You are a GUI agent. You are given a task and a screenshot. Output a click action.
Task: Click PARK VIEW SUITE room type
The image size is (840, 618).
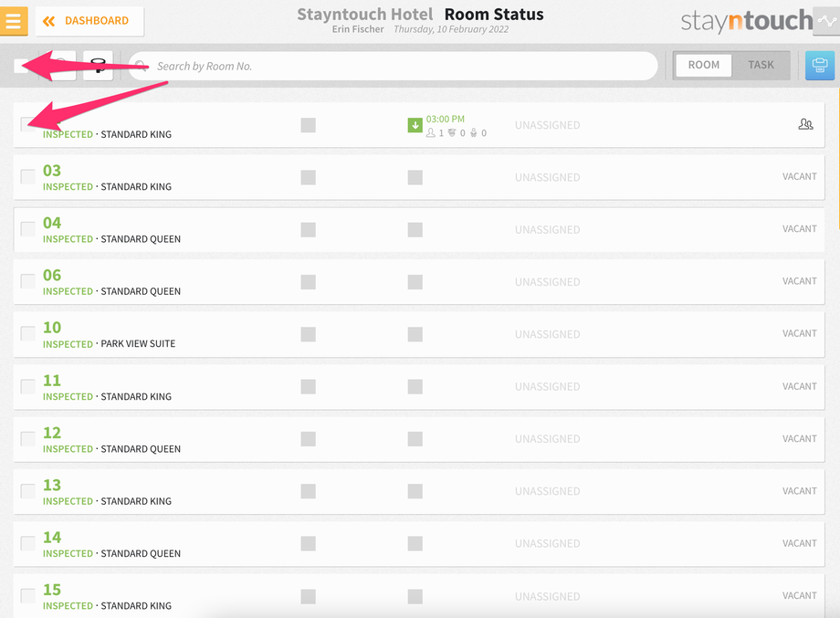pyautogui.click(x=138, y=344)
